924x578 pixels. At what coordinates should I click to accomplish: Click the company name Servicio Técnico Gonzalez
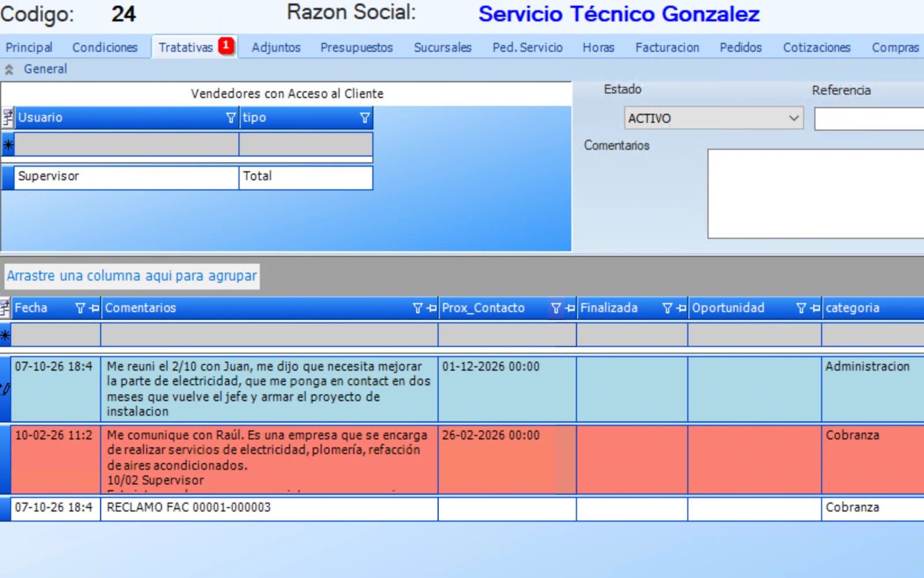click(x=619, y=14)
